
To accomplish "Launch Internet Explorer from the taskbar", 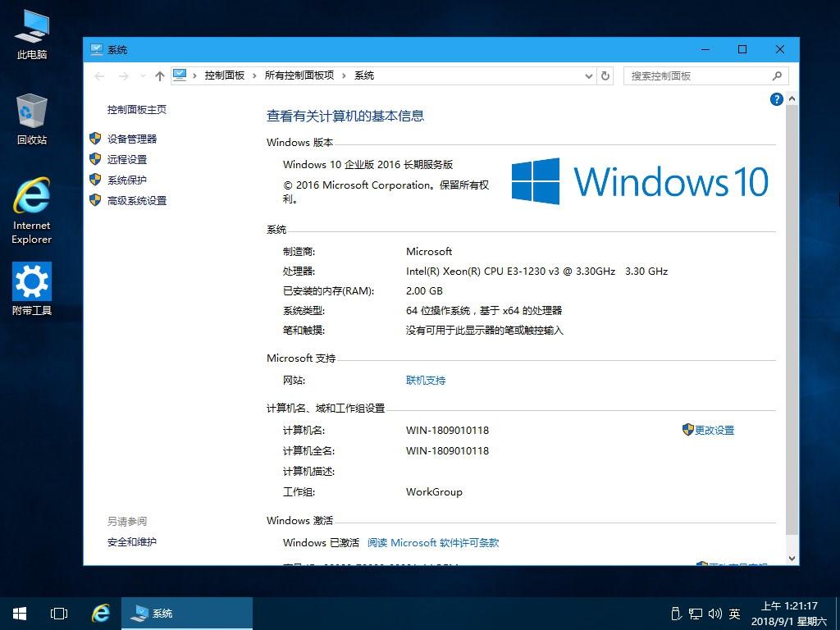I will click(x=100, y=614).
